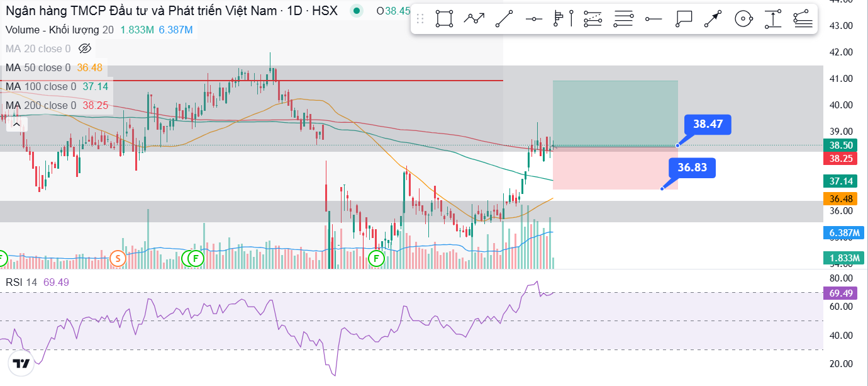Click the green 1.833M volume axis label

pos(843,258)
